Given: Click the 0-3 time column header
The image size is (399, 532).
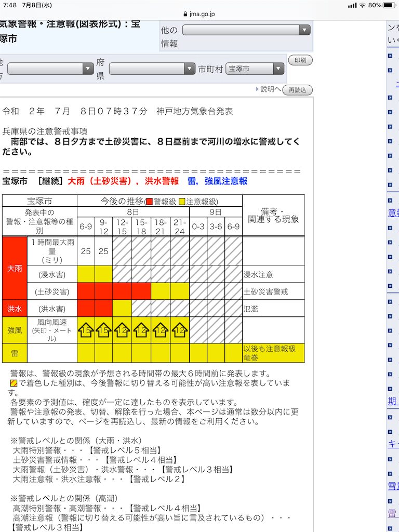Looking at the screenshot, I should (x=198, y=227).
